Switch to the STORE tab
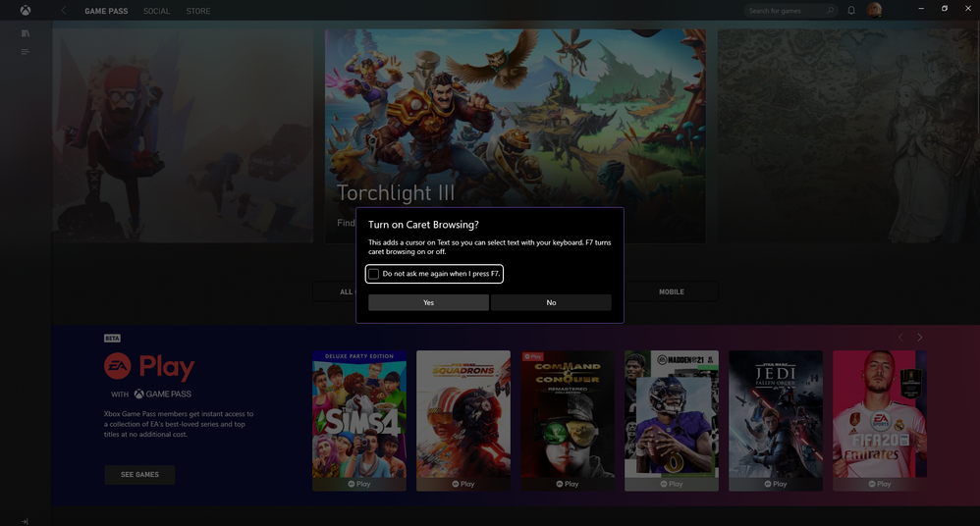 198,11
